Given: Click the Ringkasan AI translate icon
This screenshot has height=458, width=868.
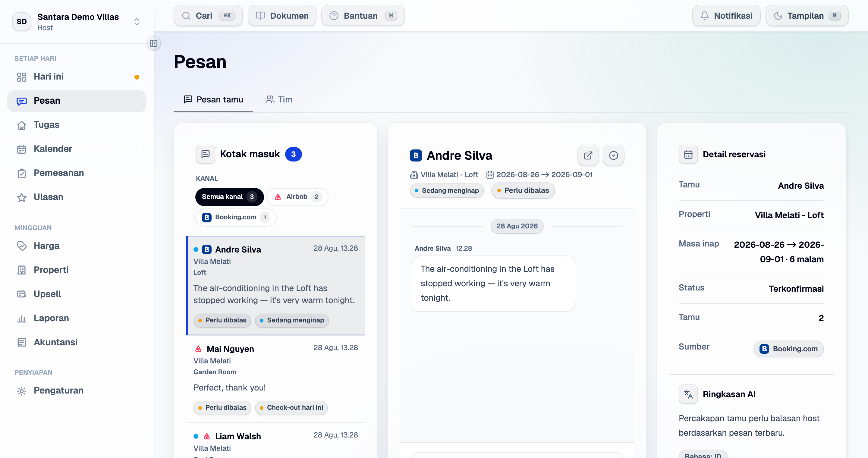Looking at the screenshot, I should [688, 394].
